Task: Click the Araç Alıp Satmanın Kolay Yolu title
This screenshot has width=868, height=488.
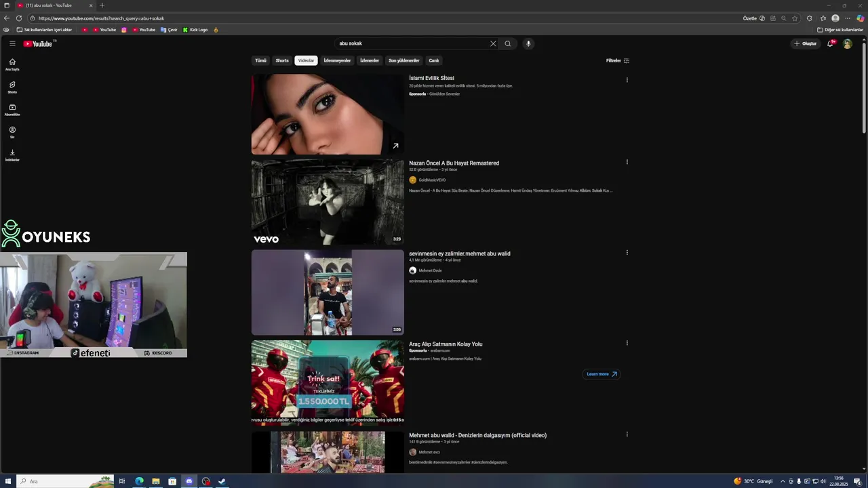Action: click(x=446, y=344)
